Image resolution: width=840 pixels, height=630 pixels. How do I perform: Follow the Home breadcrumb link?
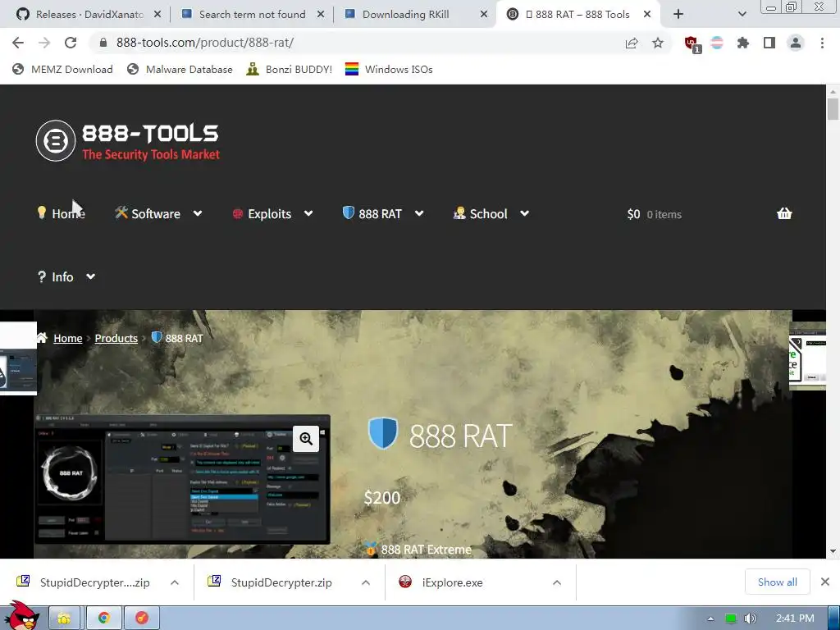pyautogui.click(x=68, y=339)
